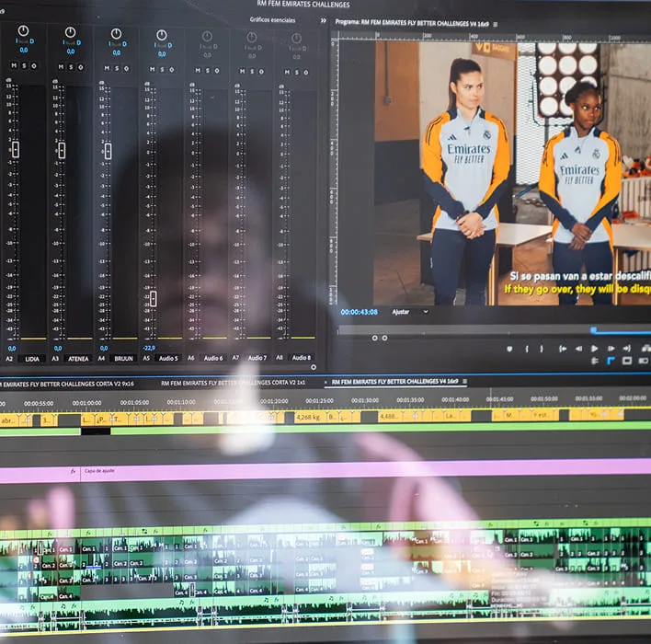This screenshot has height=644, width=651.
Task: Step forward one frame in program monitor
Action: click(611, 349)
